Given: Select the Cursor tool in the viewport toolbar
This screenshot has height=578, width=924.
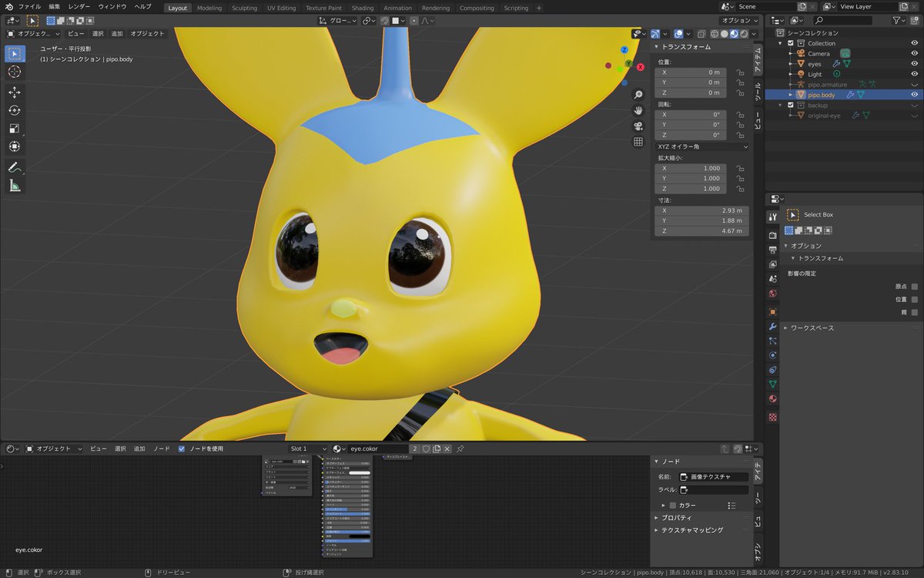Looking at the screenshot, I should (x=15, y=72).
